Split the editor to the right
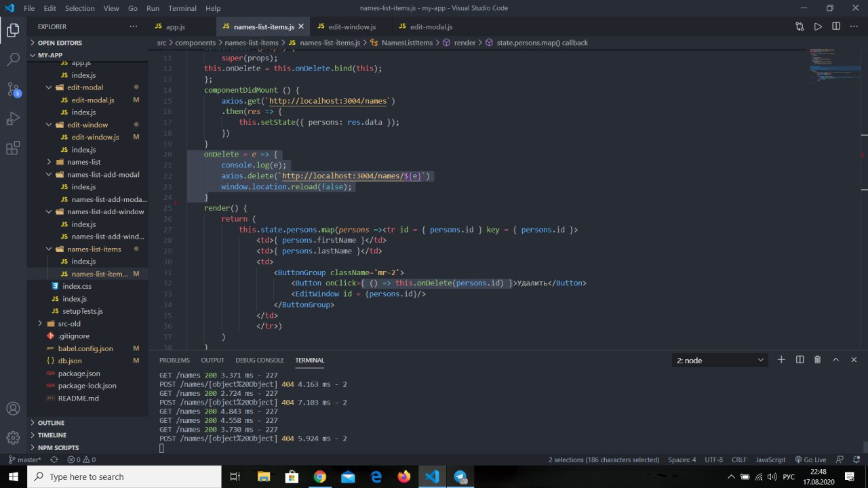 click(836, 26)
